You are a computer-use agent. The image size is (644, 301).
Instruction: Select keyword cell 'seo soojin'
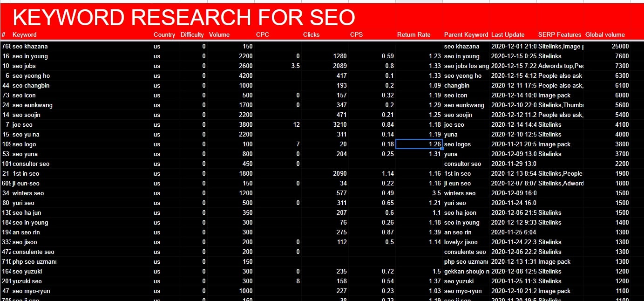(81, 115)
